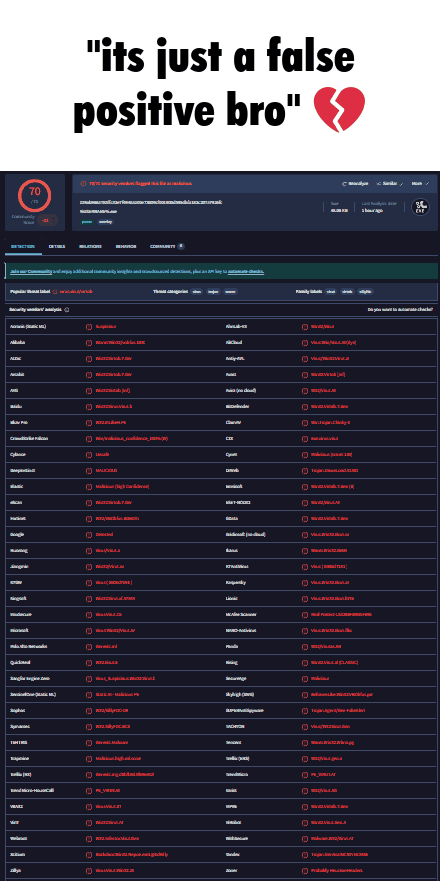Click the malicious icon in Zillya row
The width and height of the screenshot is (440, 881).
89,870
